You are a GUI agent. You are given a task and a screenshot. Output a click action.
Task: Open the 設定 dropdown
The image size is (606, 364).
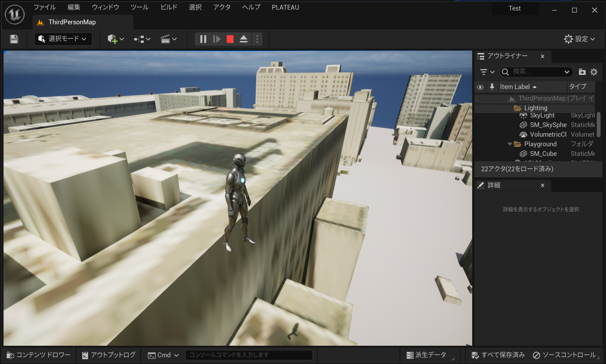(579, 39)
